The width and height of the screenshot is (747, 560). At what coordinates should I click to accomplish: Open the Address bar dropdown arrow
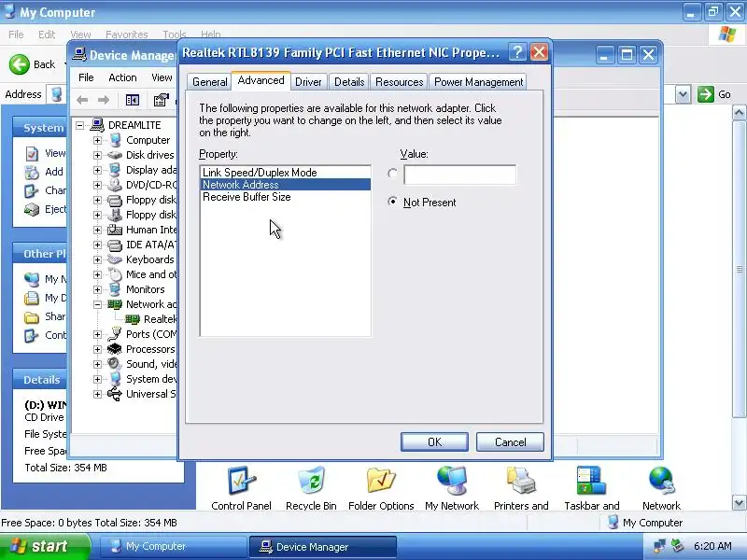point(683,94)
